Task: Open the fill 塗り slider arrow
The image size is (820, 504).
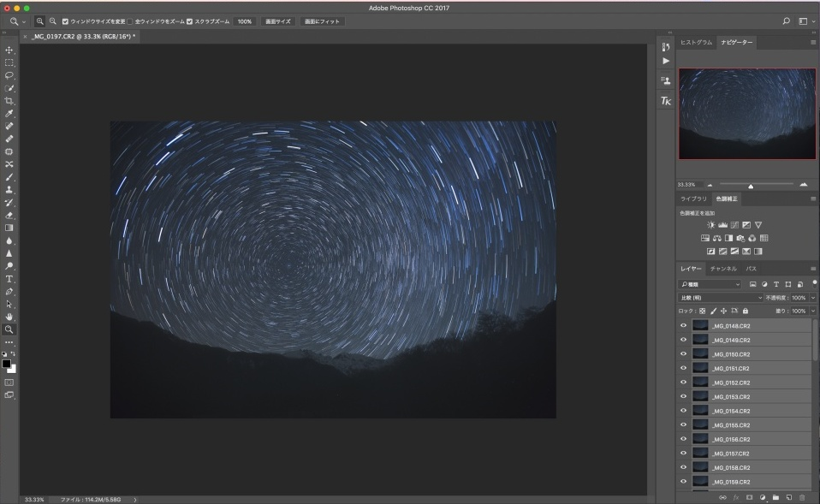Action: pos(813,311)
